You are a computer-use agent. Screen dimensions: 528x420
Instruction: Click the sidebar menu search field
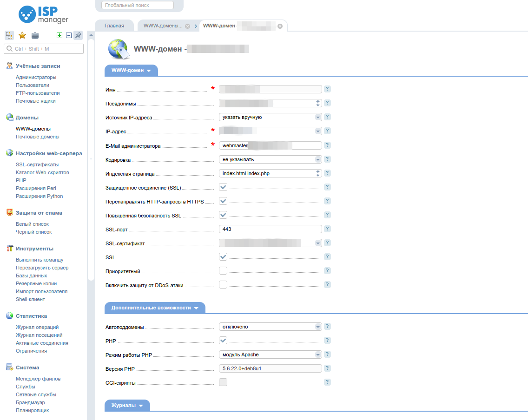click(x=44, y=49)
